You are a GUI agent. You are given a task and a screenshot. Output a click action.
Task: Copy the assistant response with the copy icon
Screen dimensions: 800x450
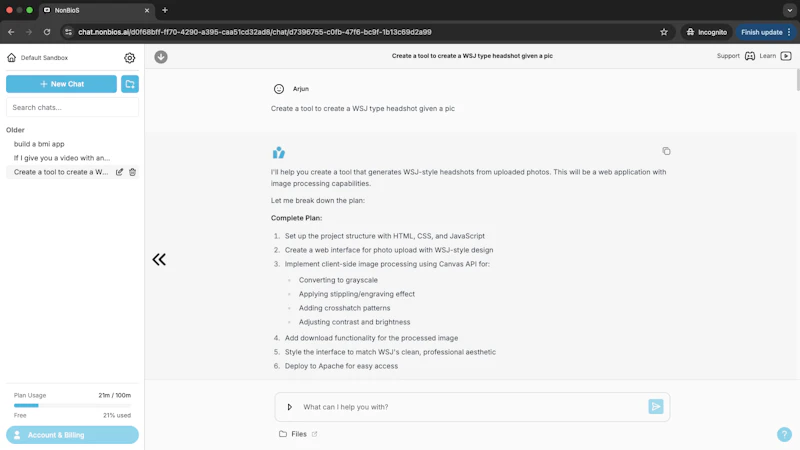[666, 151]
